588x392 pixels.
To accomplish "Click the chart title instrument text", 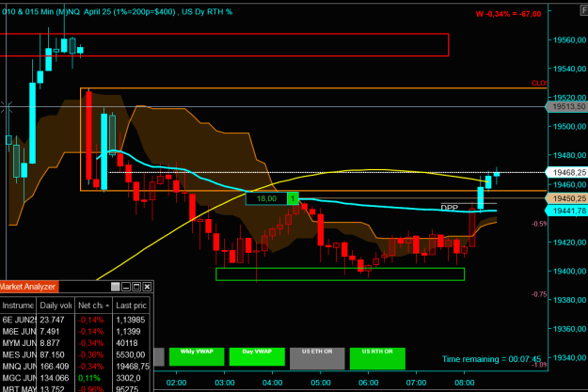I will tap(117, 11).
